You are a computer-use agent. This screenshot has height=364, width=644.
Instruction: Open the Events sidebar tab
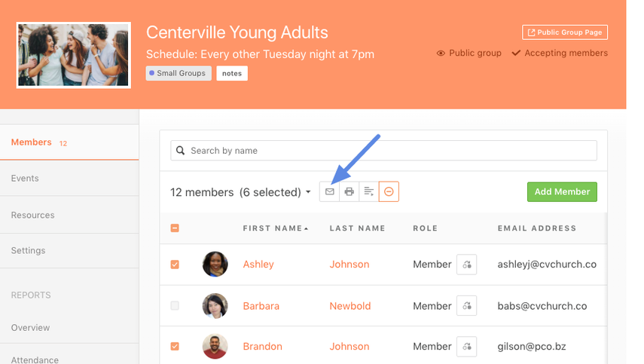coord(25,179)
